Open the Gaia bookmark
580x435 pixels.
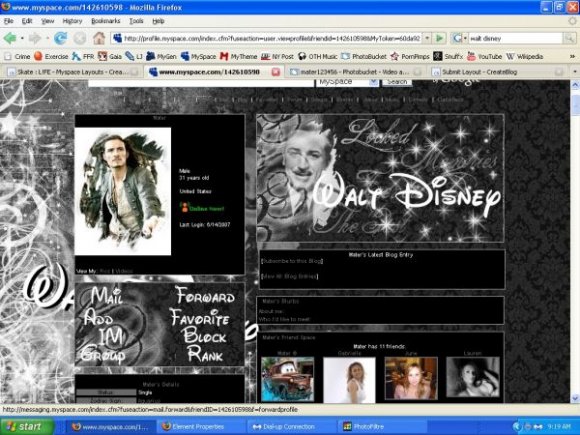pyautogui.click(x=110, y=57)
